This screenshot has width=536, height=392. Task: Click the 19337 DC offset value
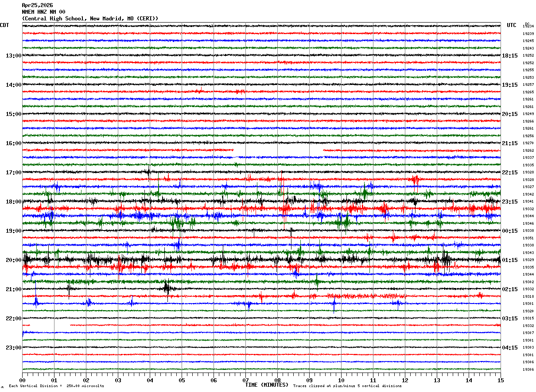(528, 158)
